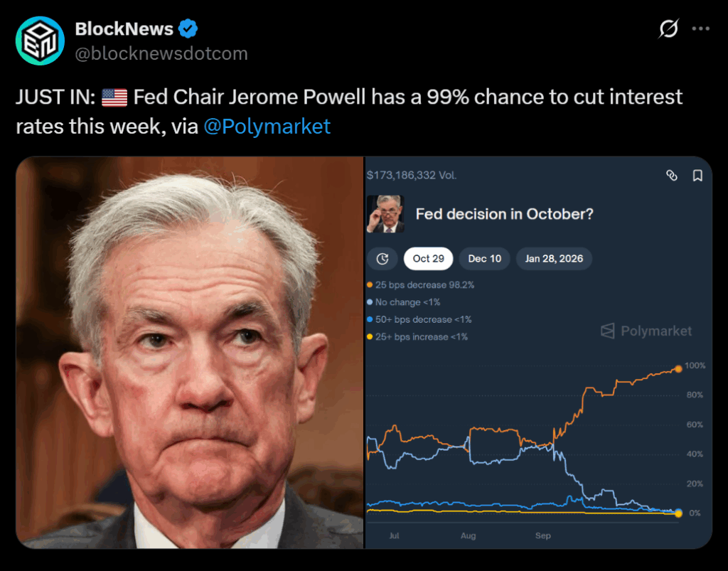Click the orange endpoint marker at 100%

tap(678, 368)
